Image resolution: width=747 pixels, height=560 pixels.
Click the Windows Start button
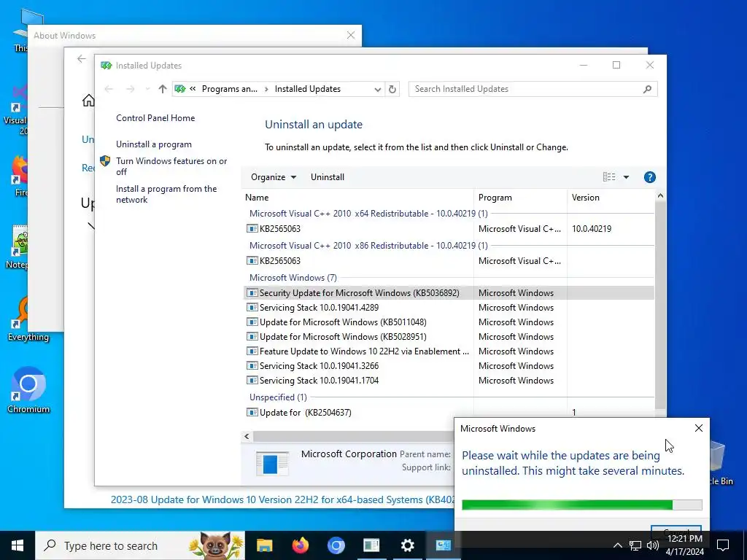tap(18, 545)
